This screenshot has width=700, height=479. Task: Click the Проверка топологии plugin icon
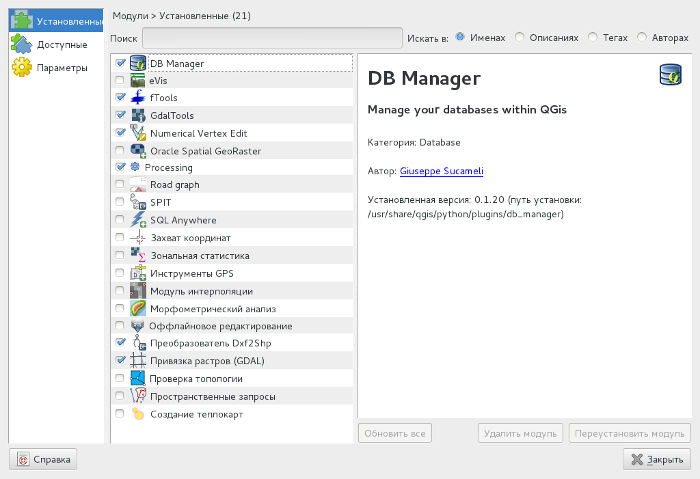coord(138,379)
